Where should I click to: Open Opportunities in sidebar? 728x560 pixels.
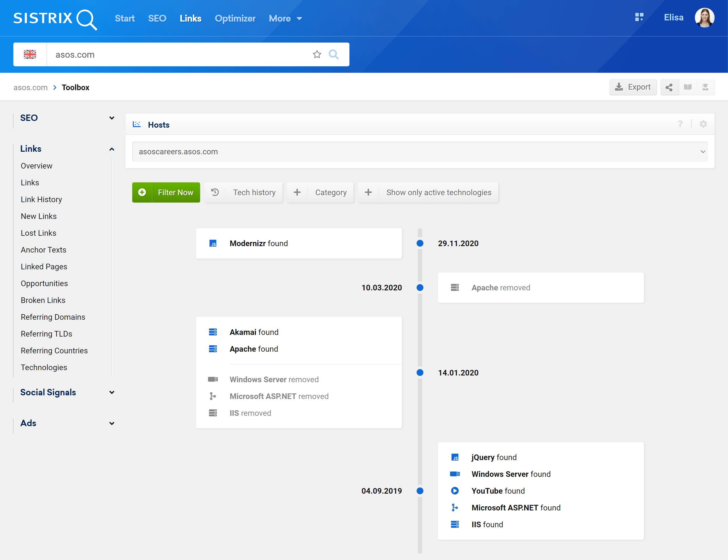44,284
